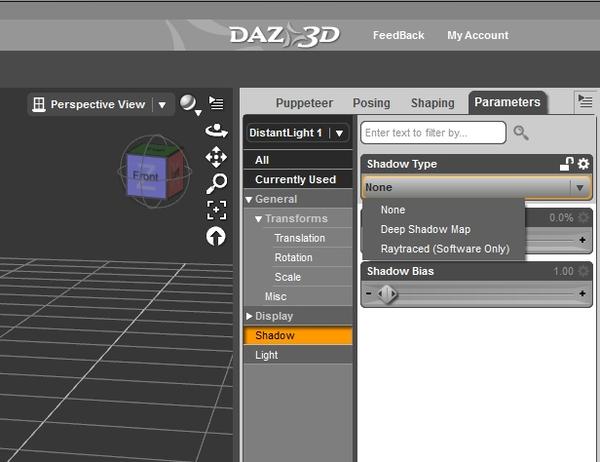Image resolution: width=600 pixels, height=462 pixels.
Task: Switch to the Puppeteer tab
Action: tap(304, 103)
